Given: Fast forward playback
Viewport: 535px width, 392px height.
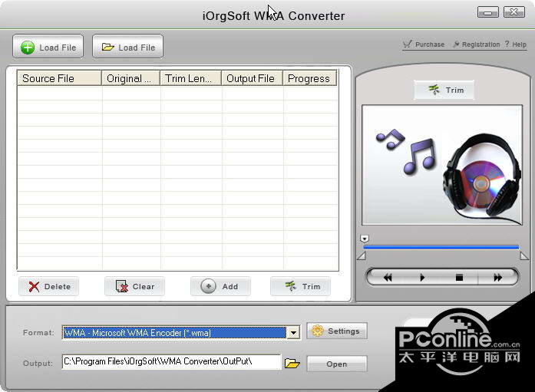Looking at the screenshot, I should 498,278.
